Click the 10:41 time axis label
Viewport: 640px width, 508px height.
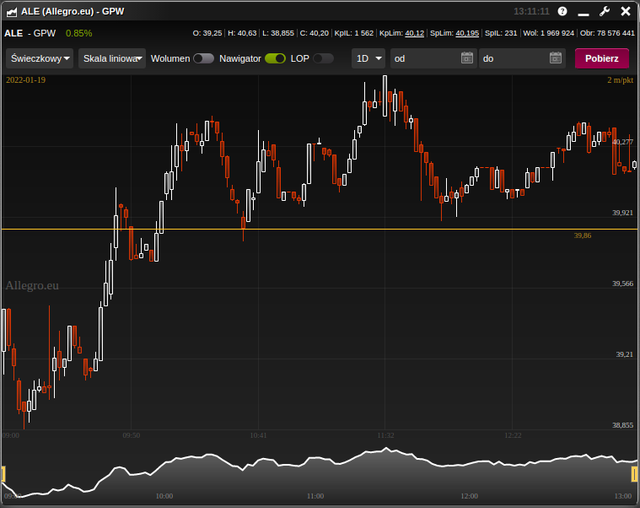[258, 435]
